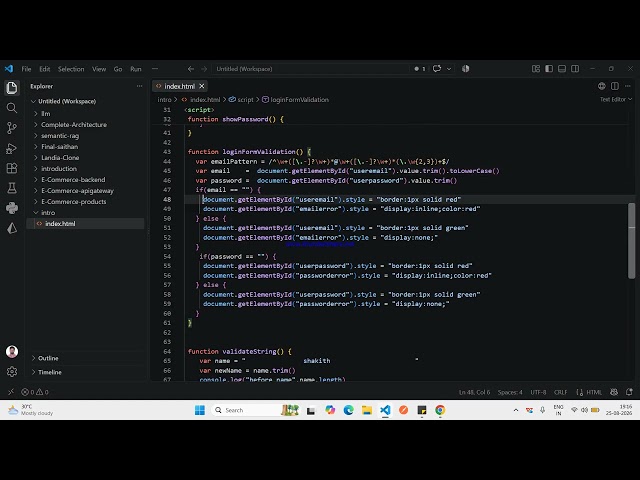
Task: Open the View menu
Action: pos(99,69)
